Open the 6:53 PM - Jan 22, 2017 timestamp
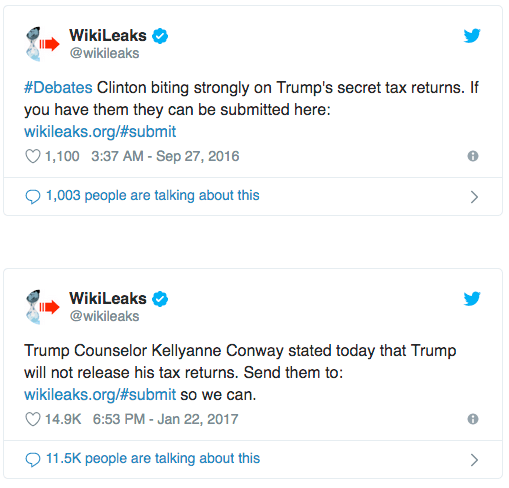Viewport: 509px width, 488px height. 165,419
